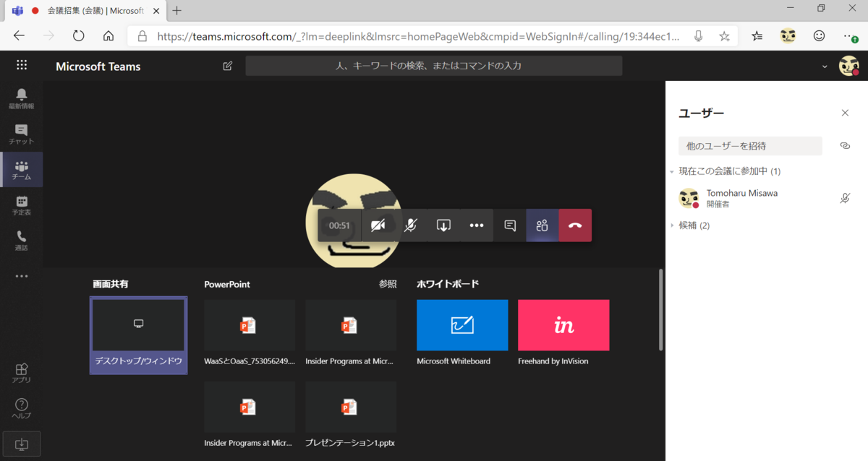Open 最新情報 activity feed in sidebar
This screenshot has width=868, height=461.
click(x=21, y=98)
